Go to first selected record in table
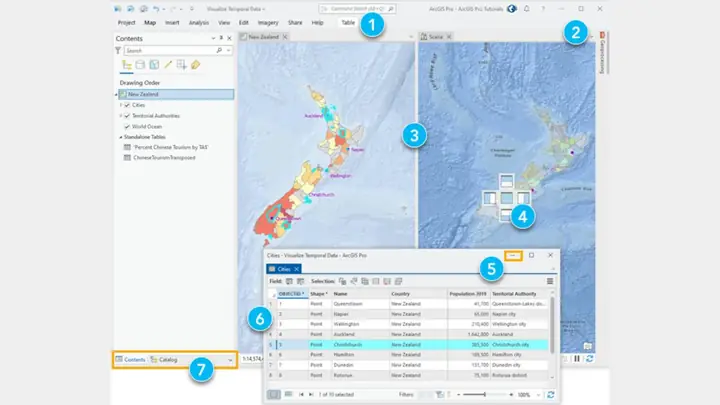 coord(301,394)
